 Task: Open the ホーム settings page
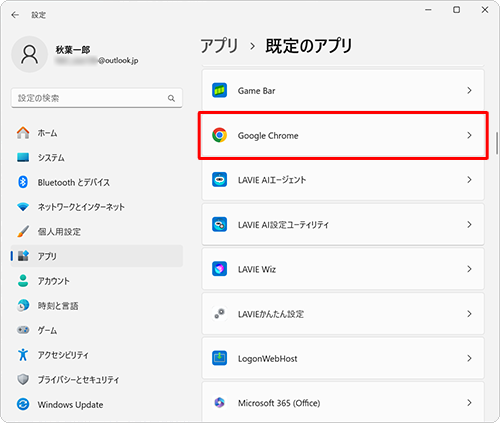97,133
